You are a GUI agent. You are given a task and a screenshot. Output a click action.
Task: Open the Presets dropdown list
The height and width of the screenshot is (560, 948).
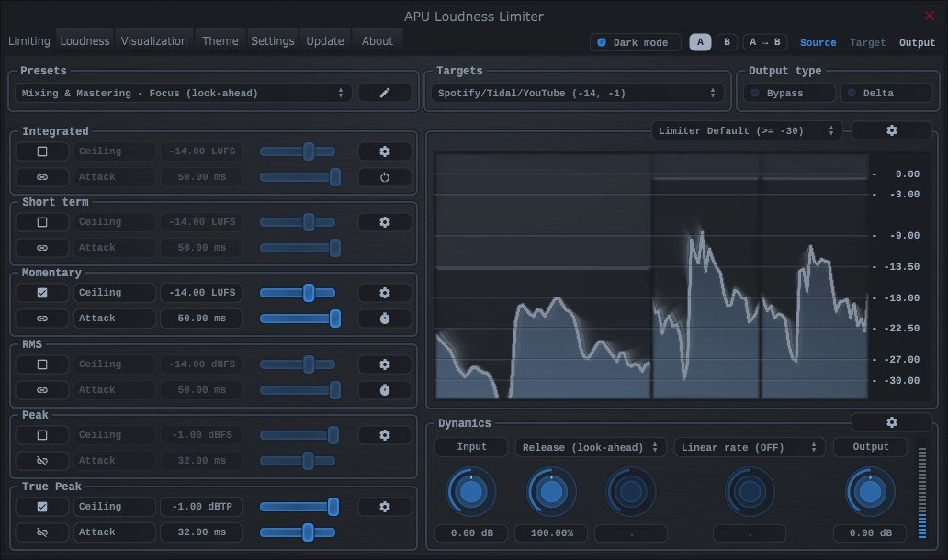coord(184,93)
